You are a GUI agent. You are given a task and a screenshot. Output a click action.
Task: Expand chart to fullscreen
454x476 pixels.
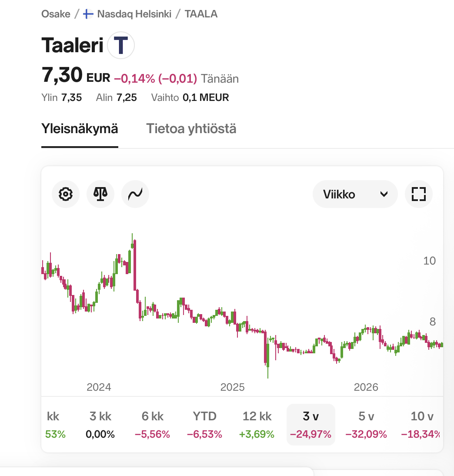click(x=418, y=194)
